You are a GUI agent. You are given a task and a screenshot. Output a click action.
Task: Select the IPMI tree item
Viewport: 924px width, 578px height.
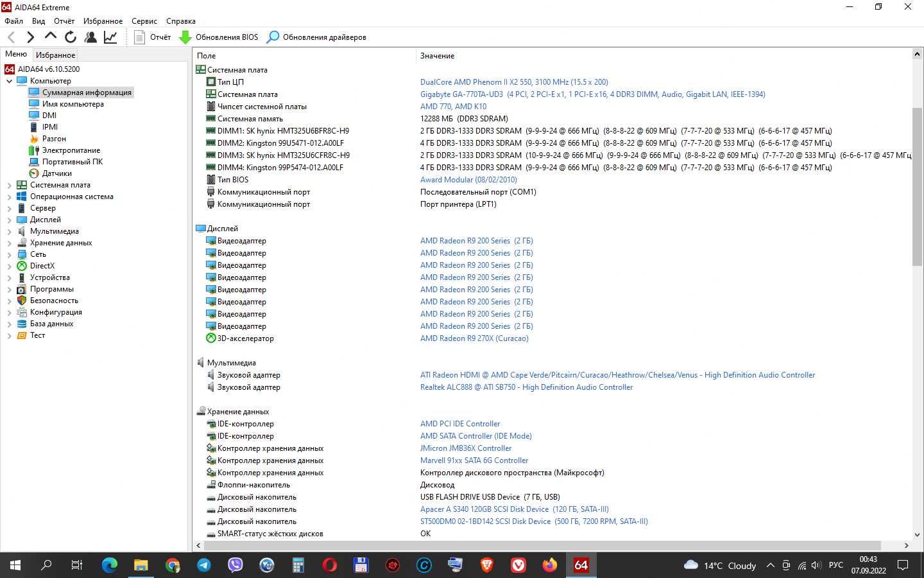(x=50, y=127)
